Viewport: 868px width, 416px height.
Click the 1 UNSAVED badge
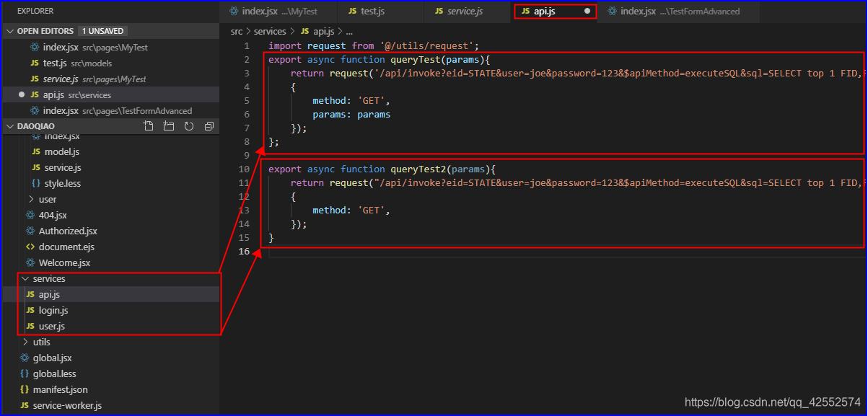pyautogui.click(x=103, y=31)
